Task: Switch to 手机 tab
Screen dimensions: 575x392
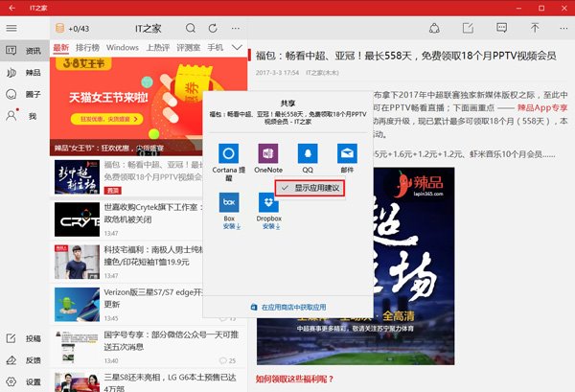Action: [x=216, y=48]
